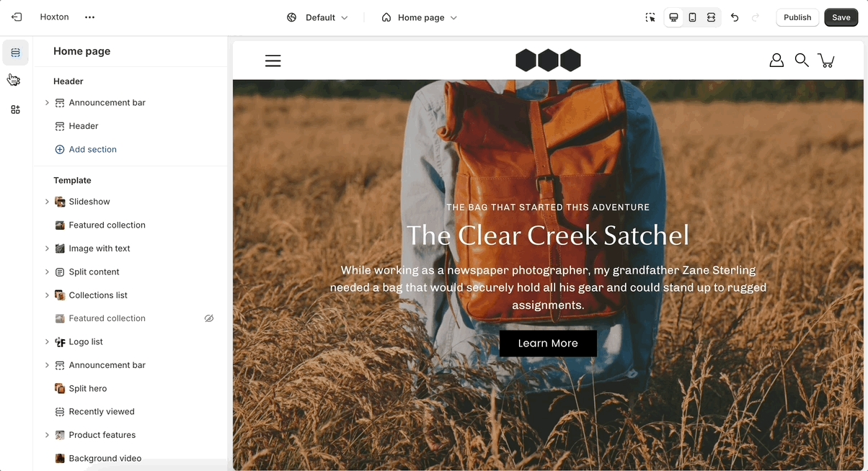Image resolution: width=868 pixels, height=471 pixels.
Task: Open the Default market dropdown
Action: (x=317, y=17)
